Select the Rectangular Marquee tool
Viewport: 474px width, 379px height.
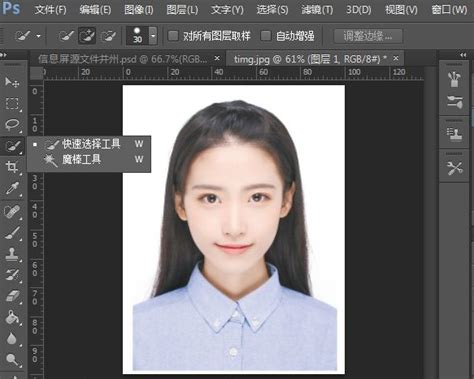coord(12,103)
